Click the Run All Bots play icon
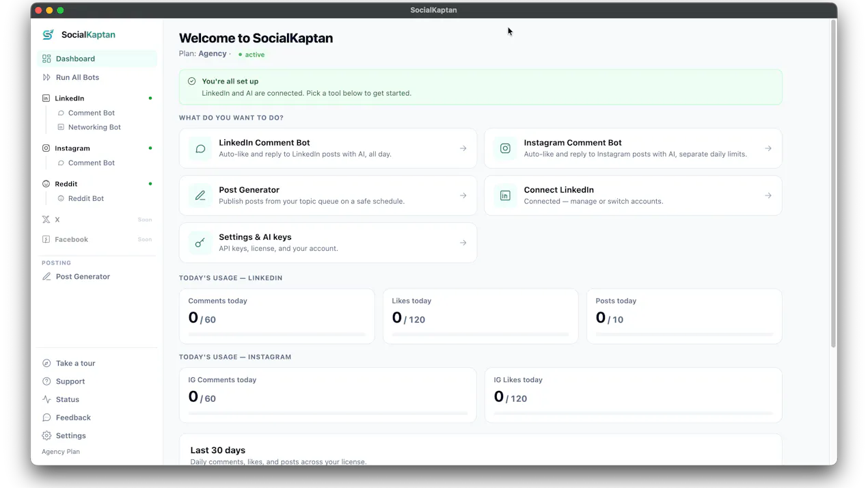Screen dimensions: 868x488 click(x=46, y=77)
